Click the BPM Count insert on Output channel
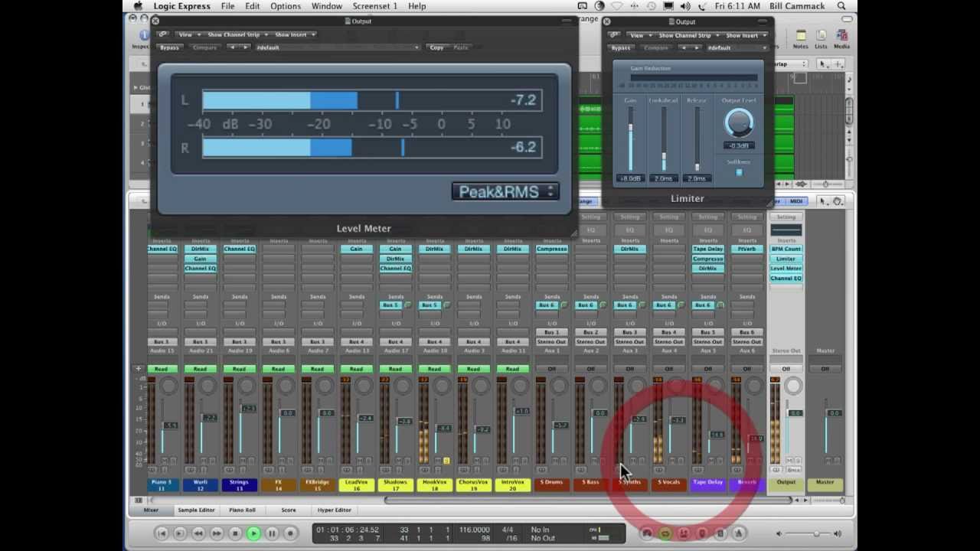The width and height of the screenshot is (980, 551). pyautogui.click(x=786, y=249)
